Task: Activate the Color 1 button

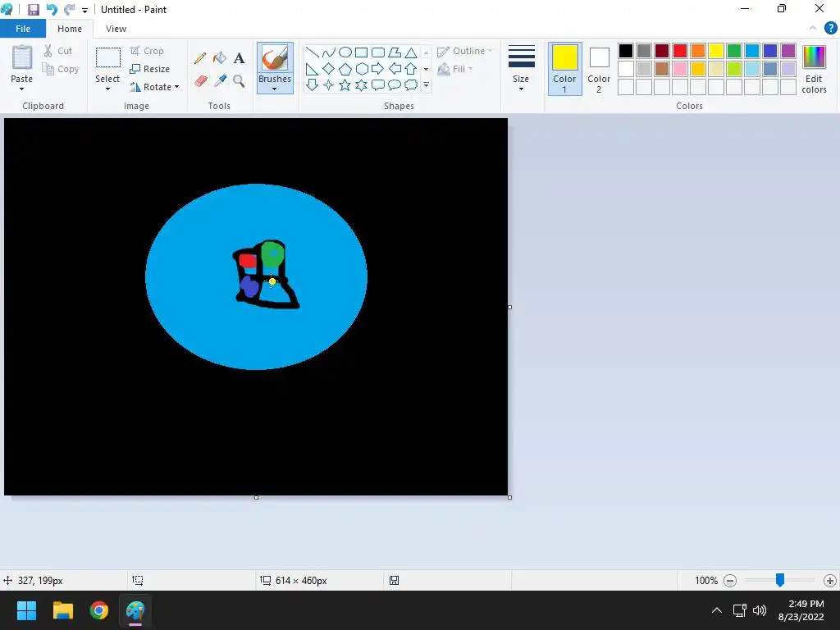Action: tap(564, 69)
